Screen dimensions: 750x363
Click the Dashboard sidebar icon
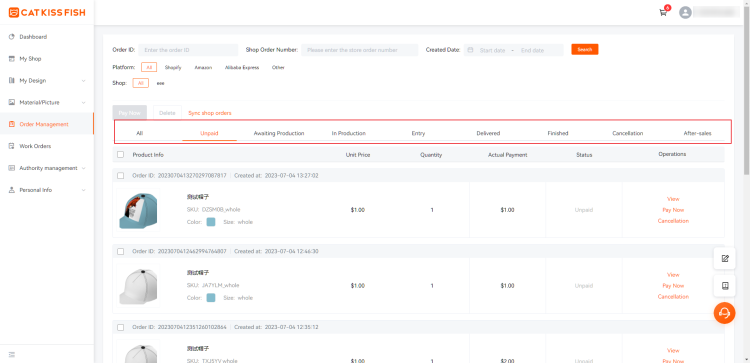pos(12,37)
